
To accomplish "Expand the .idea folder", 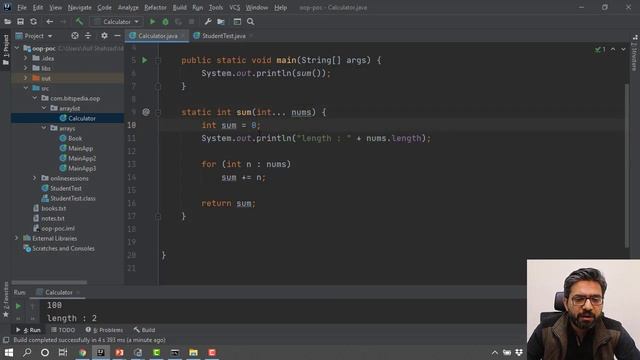I will tap(26, 58).
